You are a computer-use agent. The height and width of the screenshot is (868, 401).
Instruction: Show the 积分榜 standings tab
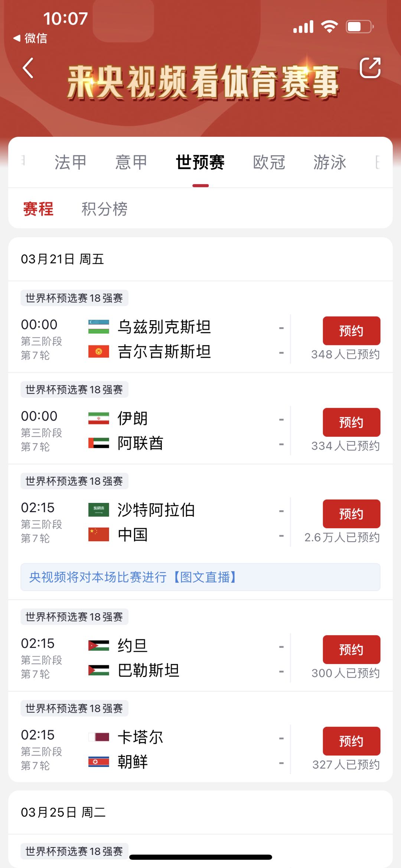[x=104, y=209]
